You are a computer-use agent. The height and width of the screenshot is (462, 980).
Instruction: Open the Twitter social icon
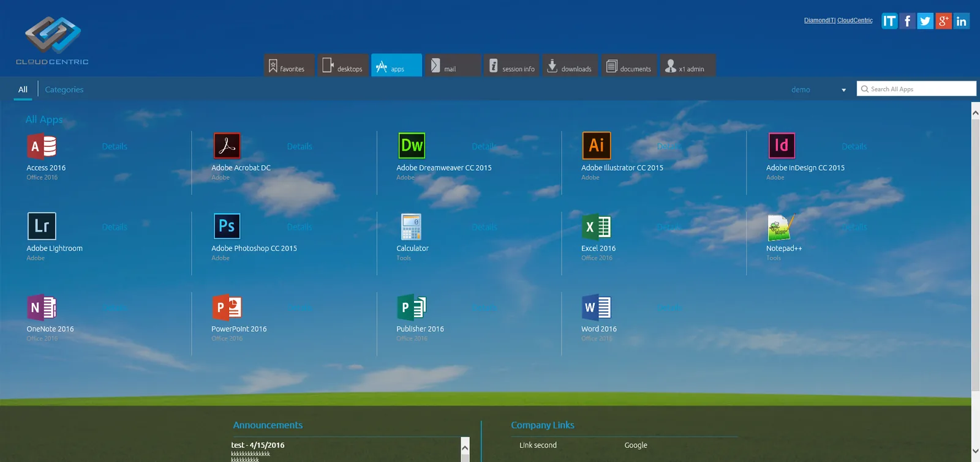pyautogui.click(x=925, y=21)
